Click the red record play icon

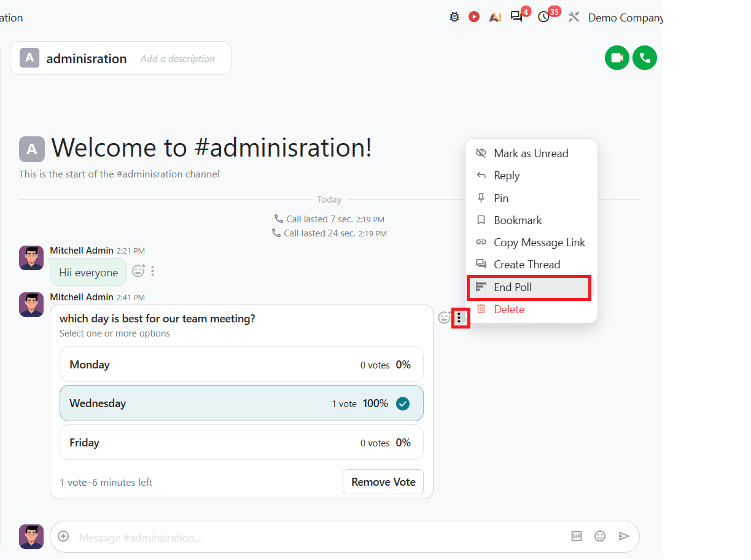474,17
